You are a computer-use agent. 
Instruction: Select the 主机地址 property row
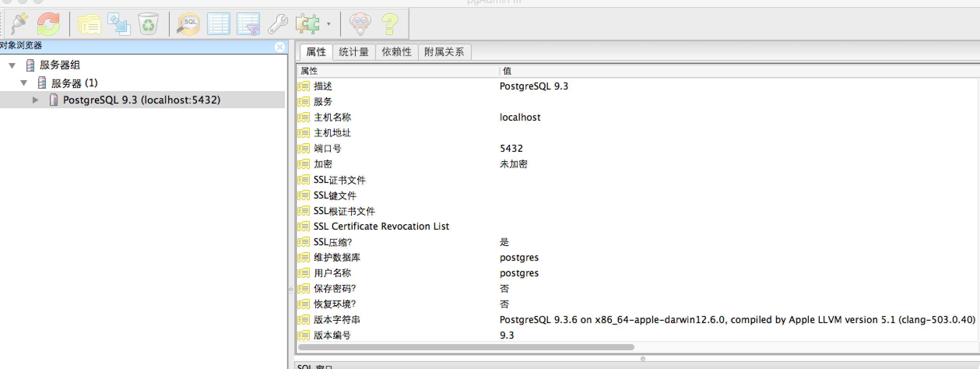pyautogui.click(x=638, y=133)
